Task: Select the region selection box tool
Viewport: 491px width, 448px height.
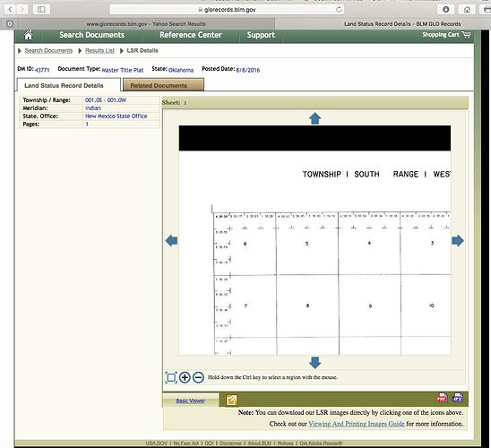Action: pos(171,377)
